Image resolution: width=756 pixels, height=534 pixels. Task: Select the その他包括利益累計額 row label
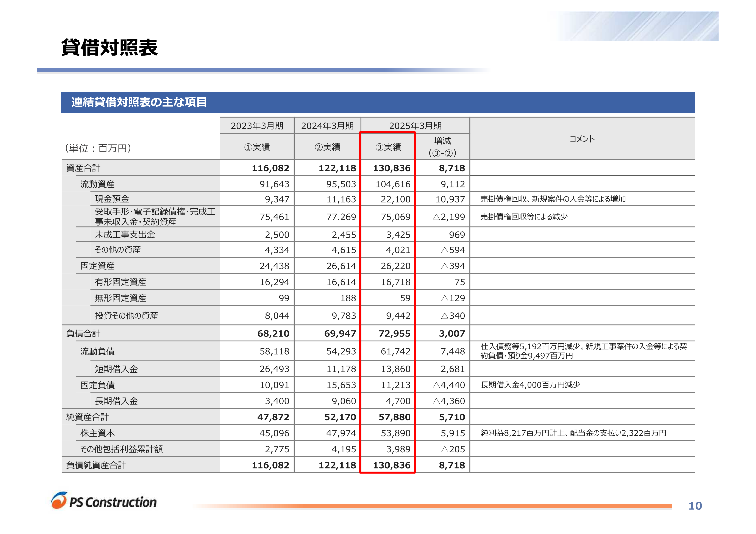tap(122, 449)
